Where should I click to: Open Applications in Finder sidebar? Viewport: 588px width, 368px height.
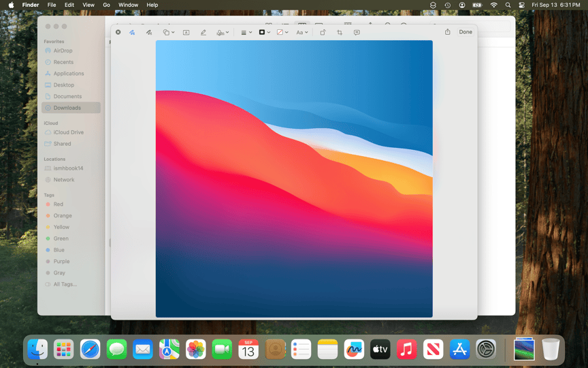[71, 74]
